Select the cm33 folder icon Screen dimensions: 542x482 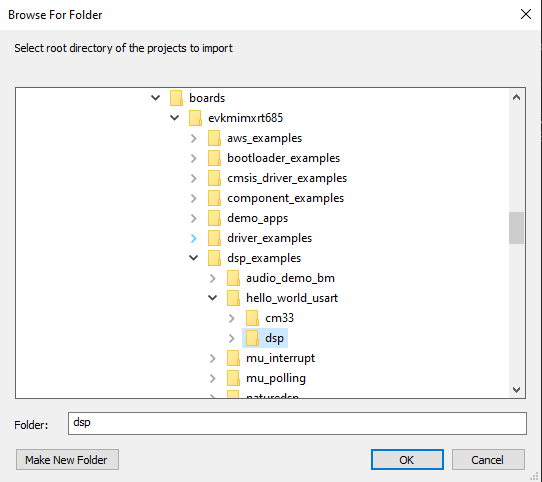tap(252, 318)
